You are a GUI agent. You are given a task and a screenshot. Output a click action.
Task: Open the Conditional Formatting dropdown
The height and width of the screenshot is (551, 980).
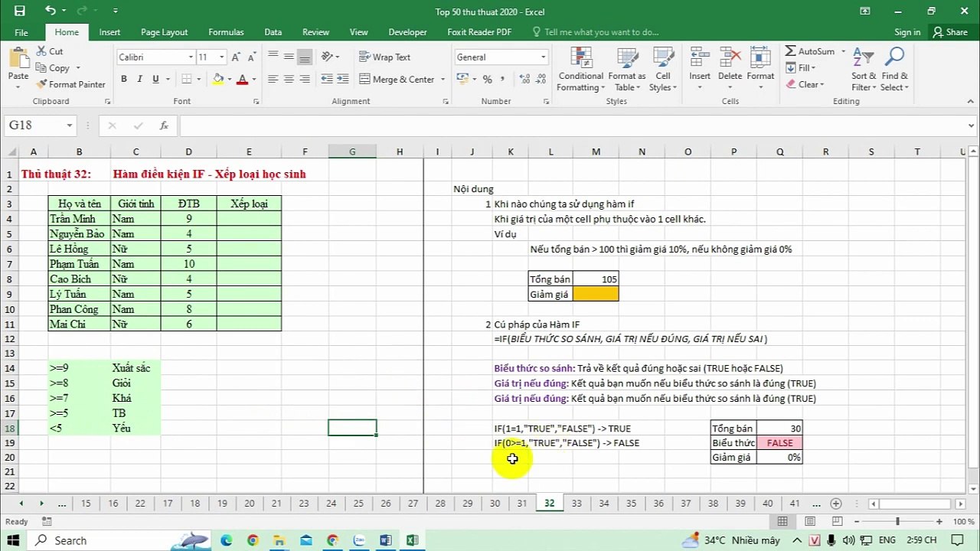tap(580, 70)
